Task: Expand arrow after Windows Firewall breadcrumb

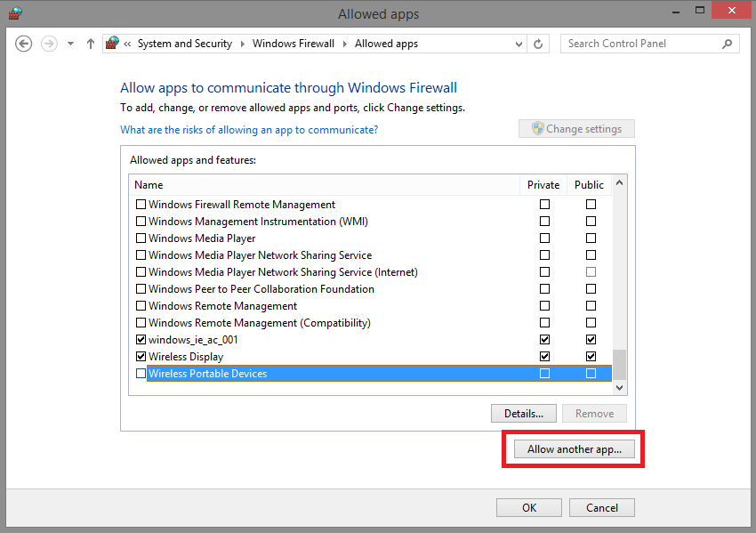Action: click(x=345, y=44)
